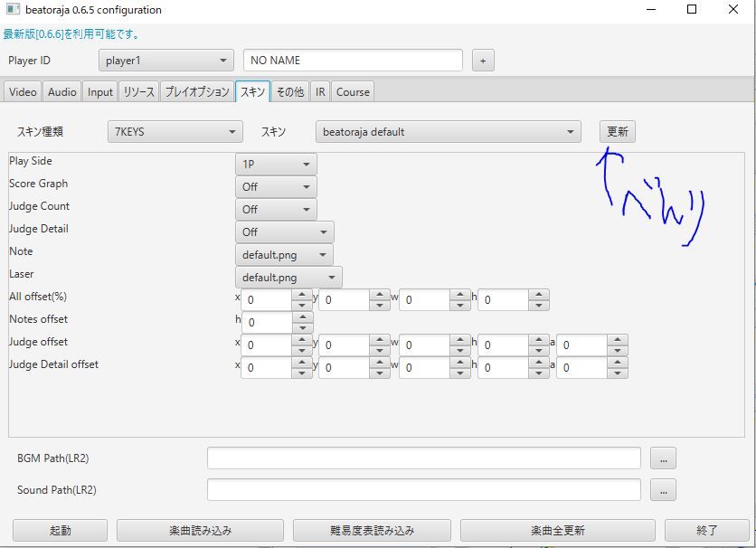Increase Judge offset y value
Image resolution: width=756 pixels, height=548 pixels.
[x=380, y=340]
